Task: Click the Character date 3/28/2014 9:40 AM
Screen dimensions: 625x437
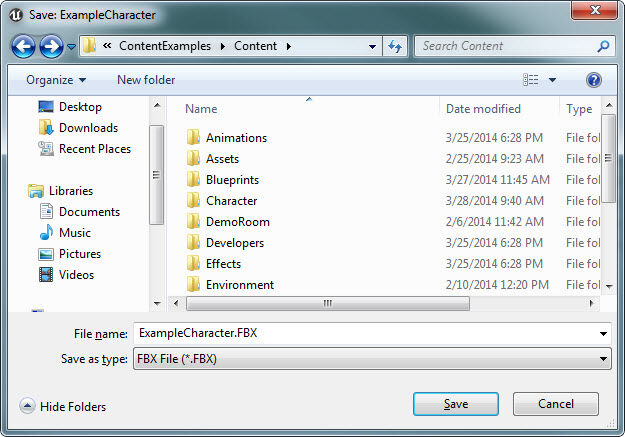Action: click(494, 201)
